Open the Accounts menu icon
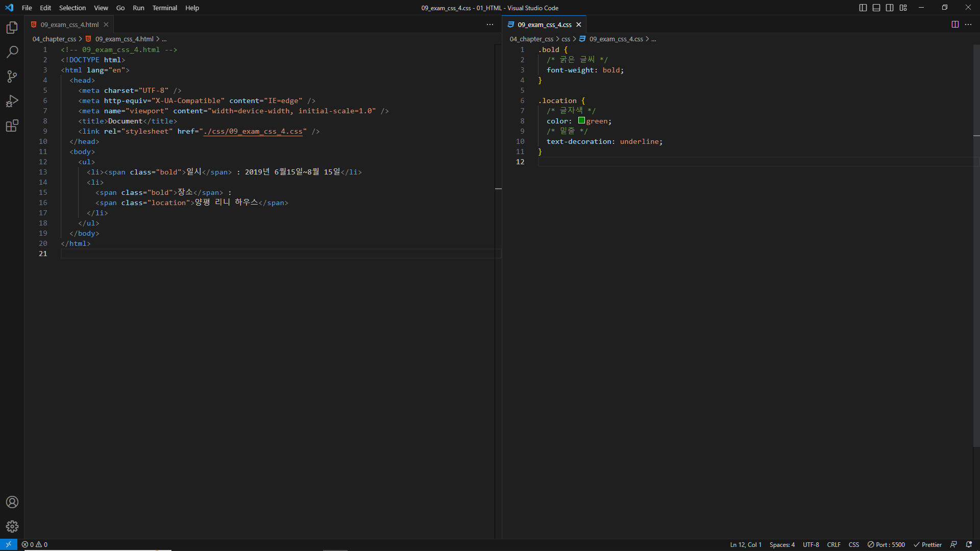The image size is (980, 551). click(x=12, y=502)
